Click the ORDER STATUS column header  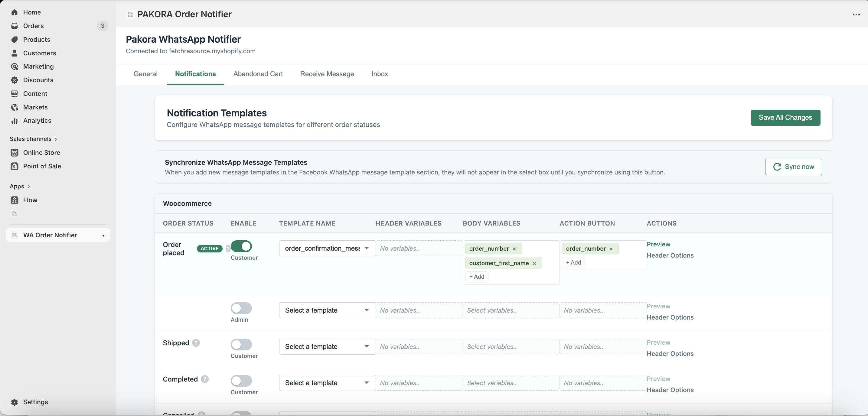click(188, 223)
